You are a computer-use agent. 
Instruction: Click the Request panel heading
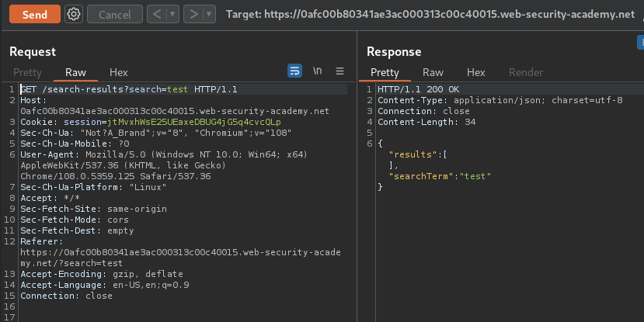tap(33, 52)
